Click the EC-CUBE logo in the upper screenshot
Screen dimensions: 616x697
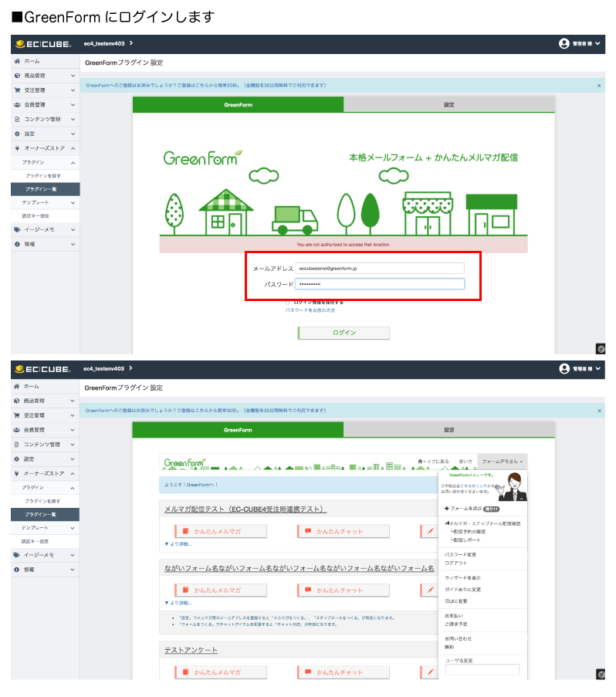tap(43, 44)
